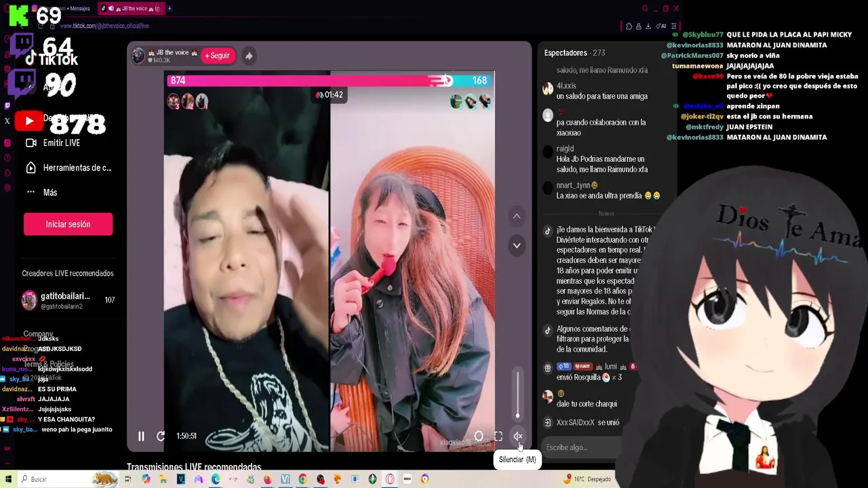Viewport: 868px width, 488px height.
Task: Click the right team supporter avatars
Action: pos(471,102)
